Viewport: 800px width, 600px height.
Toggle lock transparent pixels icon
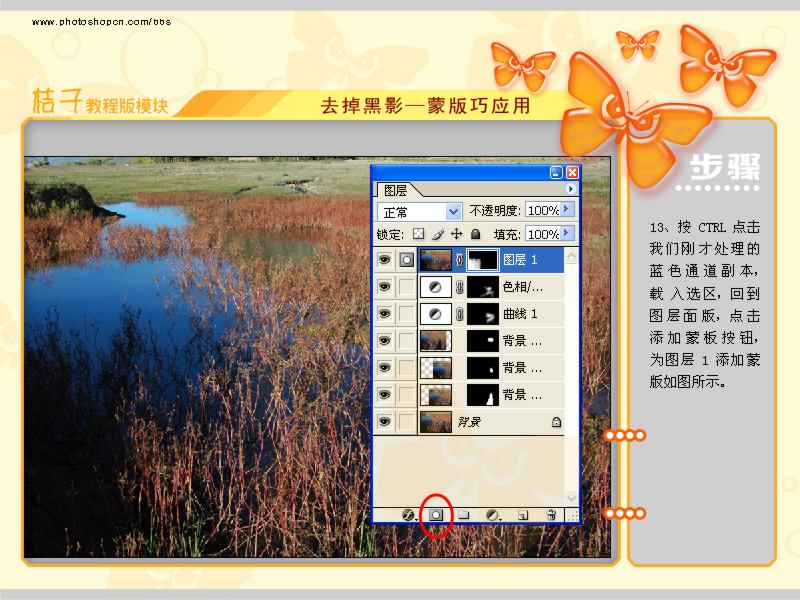[418, 234]
